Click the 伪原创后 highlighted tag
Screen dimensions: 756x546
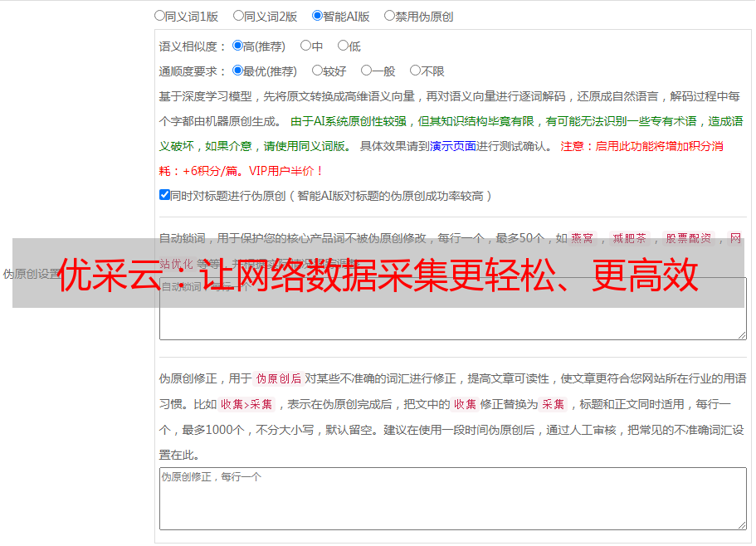click(x=279, y=378)
